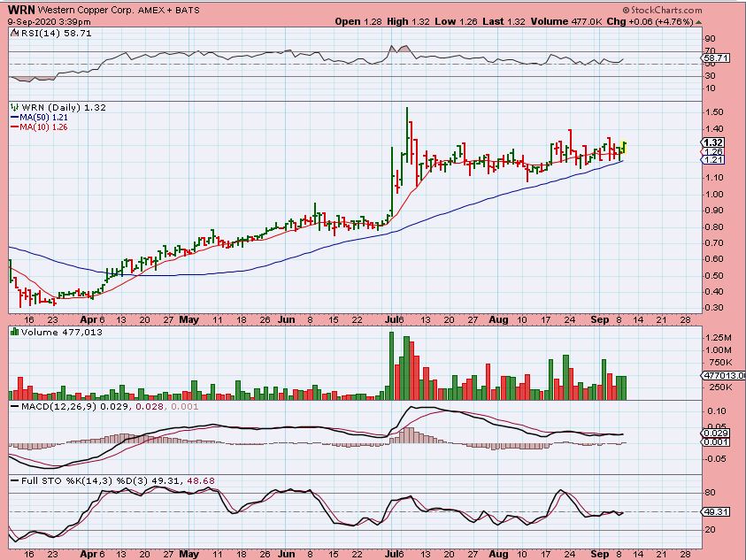Click the highlighted latest price candle
Viewport: 746px width, 560px height.
pyautogui.click(x=624, y=147)
